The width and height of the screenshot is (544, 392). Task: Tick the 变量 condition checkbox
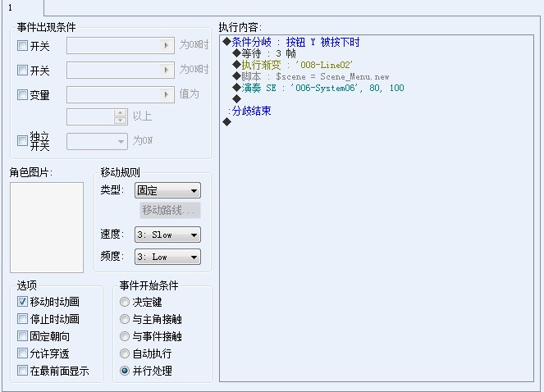click(22, 94)
